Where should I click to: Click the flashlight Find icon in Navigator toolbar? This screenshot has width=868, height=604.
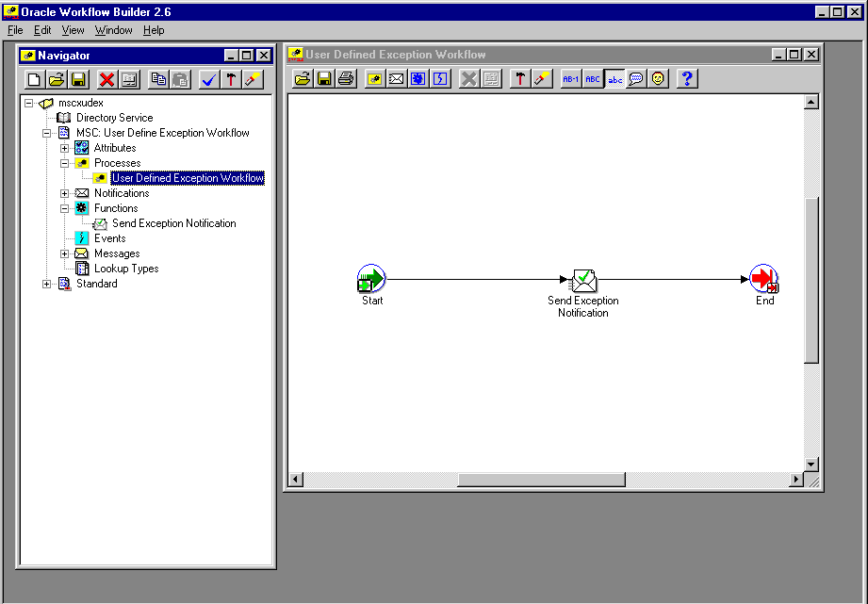pyautogui.click(x=253, y=79)
